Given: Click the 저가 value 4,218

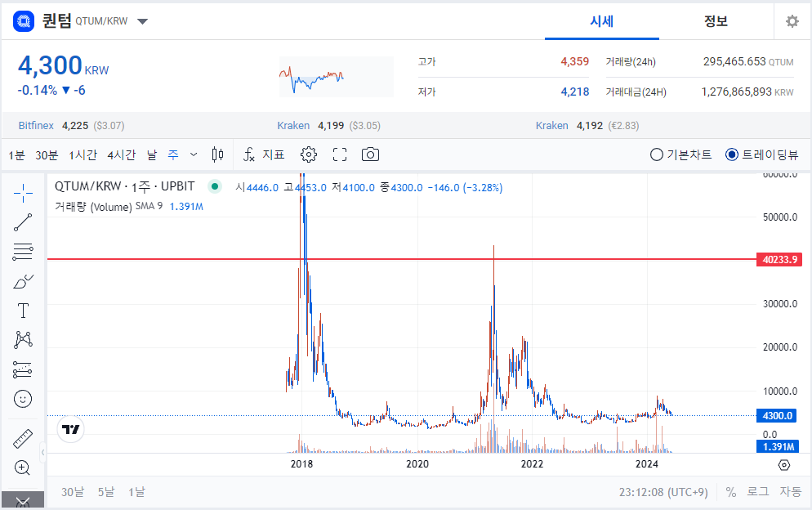Looking at the screenshot, I should (575, 92).
